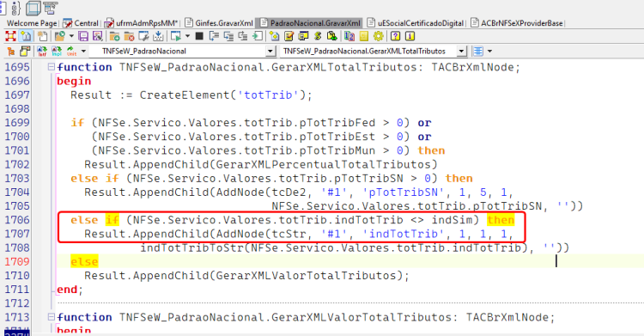Click the yellow overlapping windows icon
This screenshot has height=336, width=644.
click(x=26, y=51)
